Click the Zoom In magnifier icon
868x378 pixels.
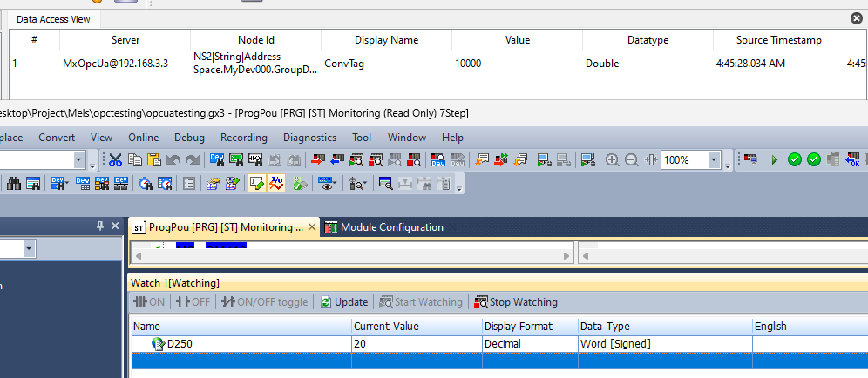pyautogui.click(x=612, y=160)
